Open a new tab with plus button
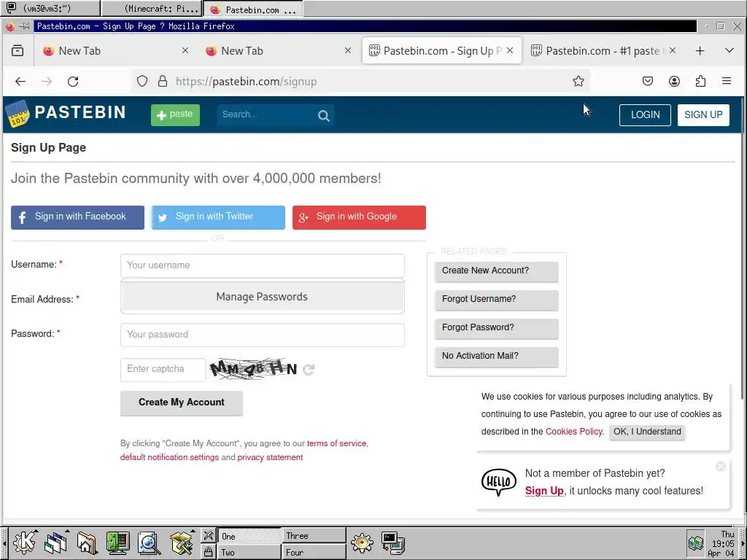Screen dimensions: 747x560 (x=700, y=50)
